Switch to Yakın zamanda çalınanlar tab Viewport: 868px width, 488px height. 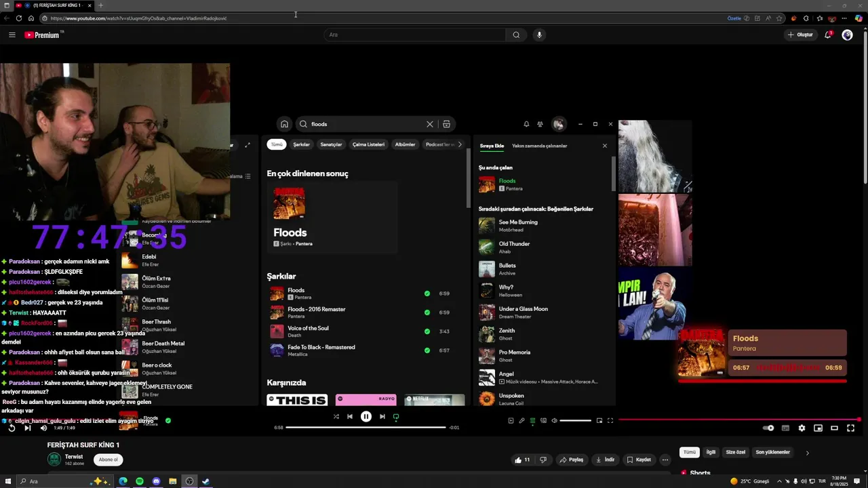[540, 146]
